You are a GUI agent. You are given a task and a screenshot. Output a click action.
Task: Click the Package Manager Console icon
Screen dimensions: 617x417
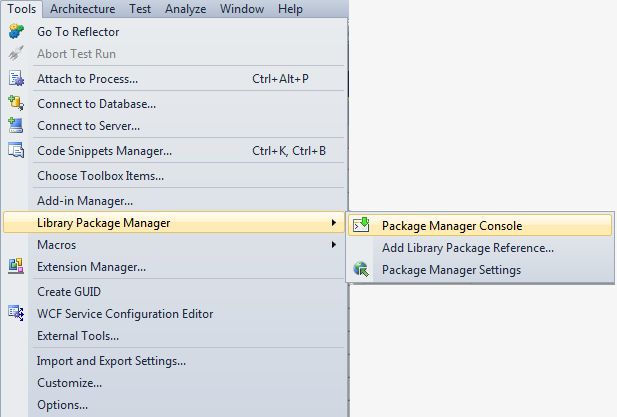pyautogui.click(x=362, y=226)
